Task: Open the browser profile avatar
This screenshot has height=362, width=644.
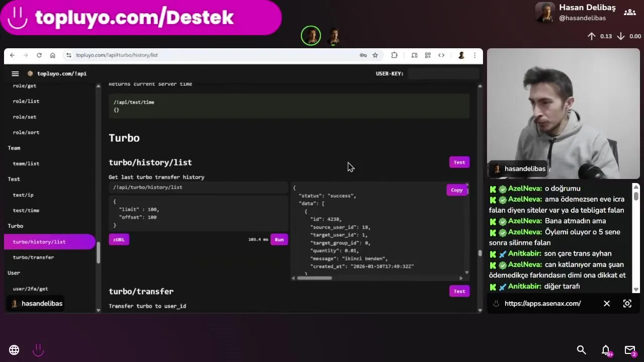Action: coord(461,55)
